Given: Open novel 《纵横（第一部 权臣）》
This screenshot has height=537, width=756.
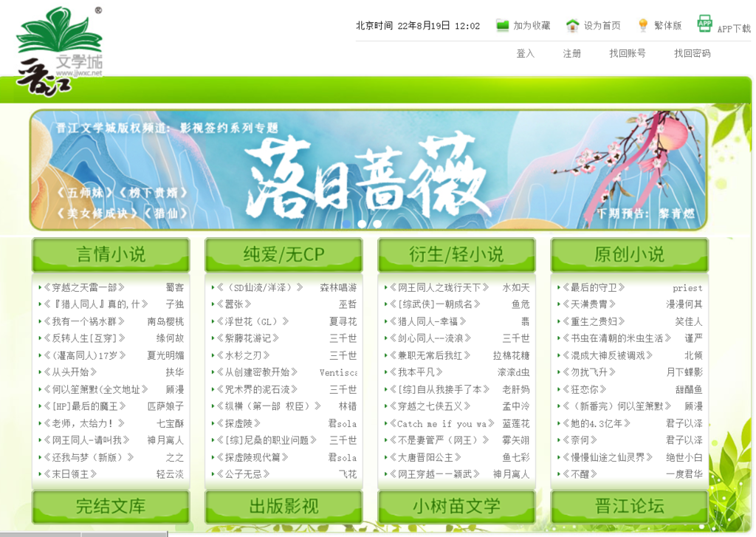Looking at the screenshot, I should (x=269, y=406).
